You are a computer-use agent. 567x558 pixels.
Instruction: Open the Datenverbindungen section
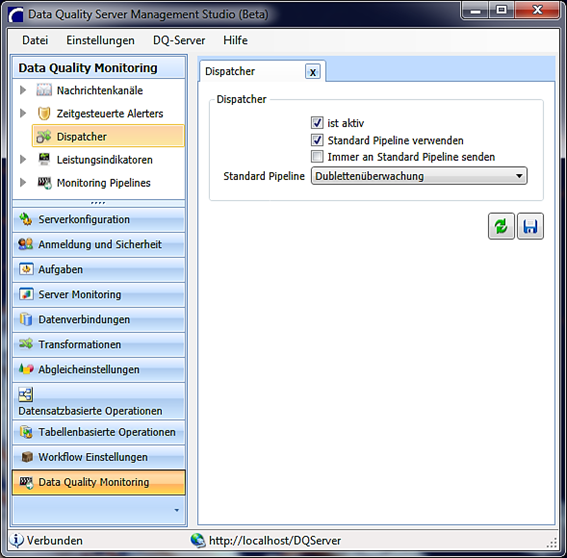coord(99,320)
